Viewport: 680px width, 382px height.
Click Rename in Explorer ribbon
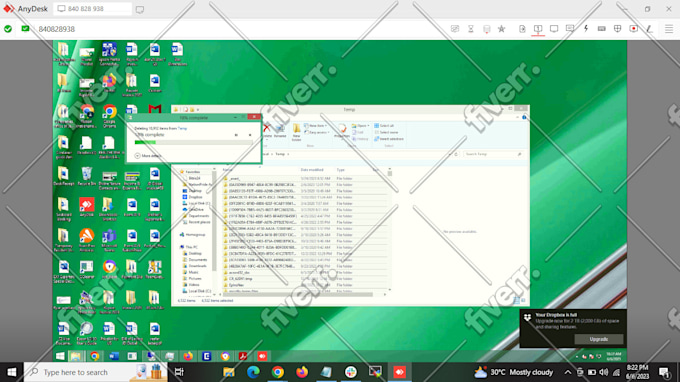point(280,131)
